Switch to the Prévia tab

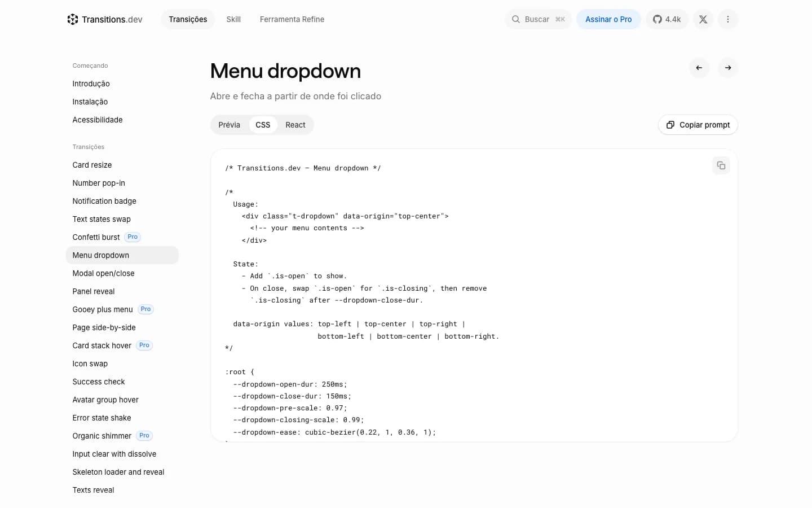230,125
